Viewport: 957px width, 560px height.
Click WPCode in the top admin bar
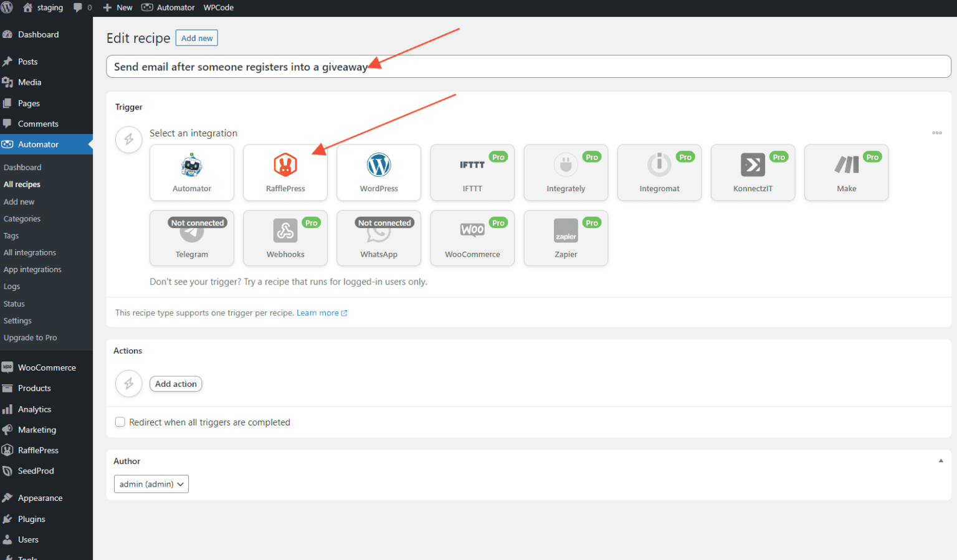(x=218, y=7)
